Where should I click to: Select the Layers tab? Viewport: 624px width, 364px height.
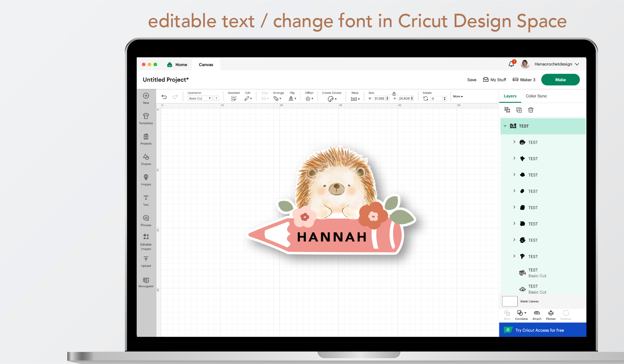point(510,96)
